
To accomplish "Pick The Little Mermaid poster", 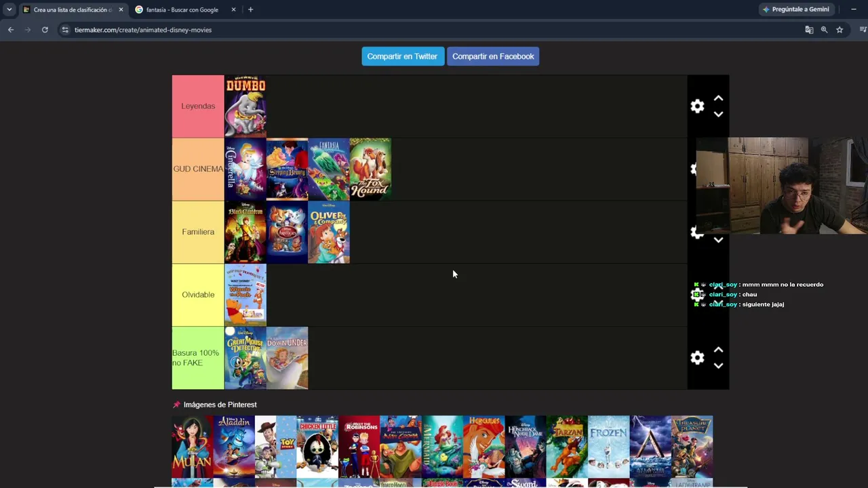I will point(442,447).
